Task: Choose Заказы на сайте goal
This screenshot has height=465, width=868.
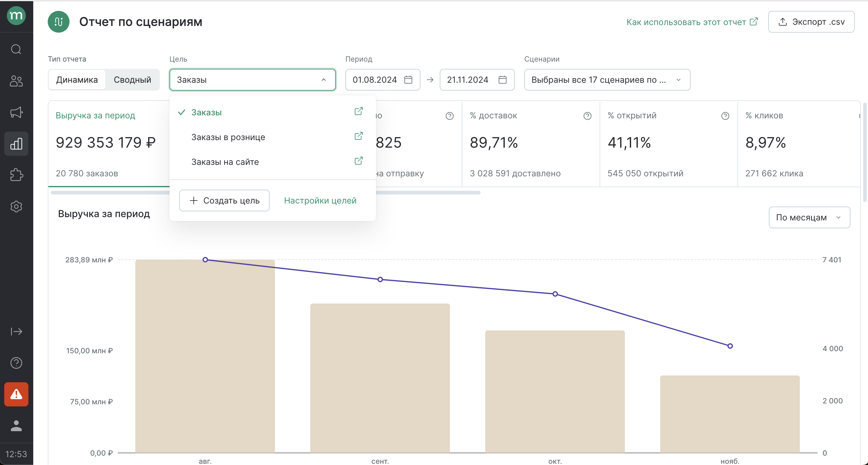Action: coord(272,162)
